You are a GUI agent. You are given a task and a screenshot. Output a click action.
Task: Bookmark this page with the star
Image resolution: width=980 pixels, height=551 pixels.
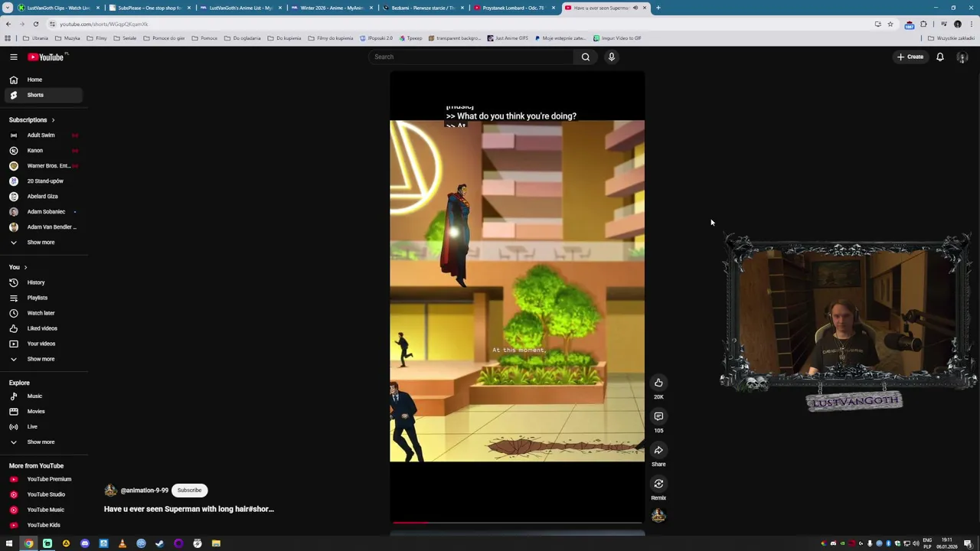tap(890, 24)
